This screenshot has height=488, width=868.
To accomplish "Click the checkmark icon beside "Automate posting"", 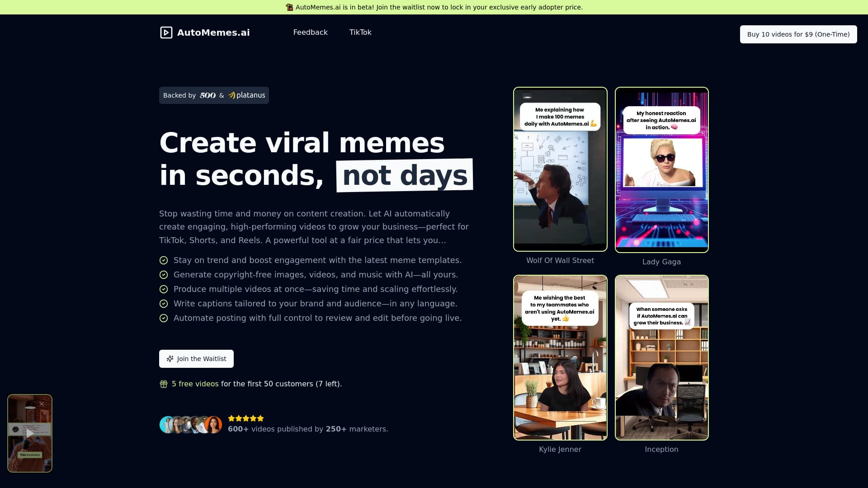I will click(x=164, y=318).
